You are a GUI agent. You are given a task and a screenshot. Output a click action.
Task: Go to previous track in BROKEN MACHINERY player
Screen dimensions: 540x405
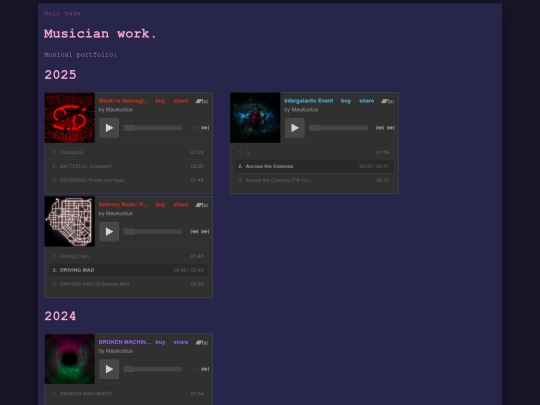point(194,369)
